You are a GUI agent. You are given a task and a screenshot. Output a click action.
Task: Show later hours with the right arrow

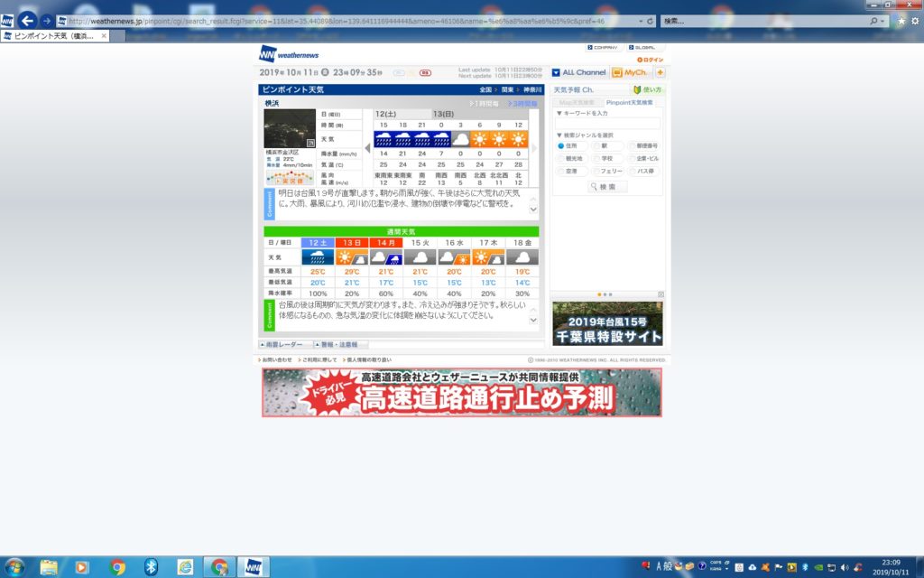click(534, 147)
